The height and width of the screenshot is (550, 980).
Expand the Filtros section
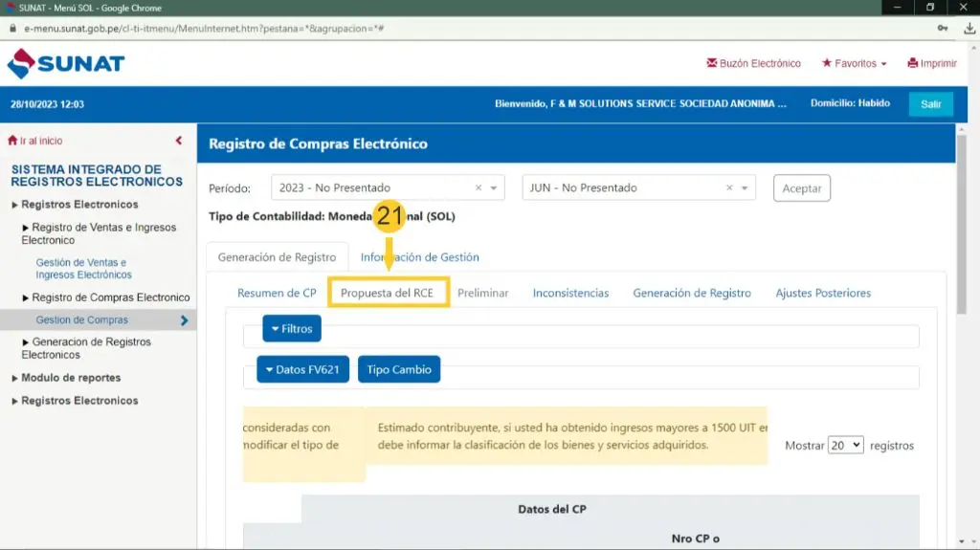coord(292,329)
